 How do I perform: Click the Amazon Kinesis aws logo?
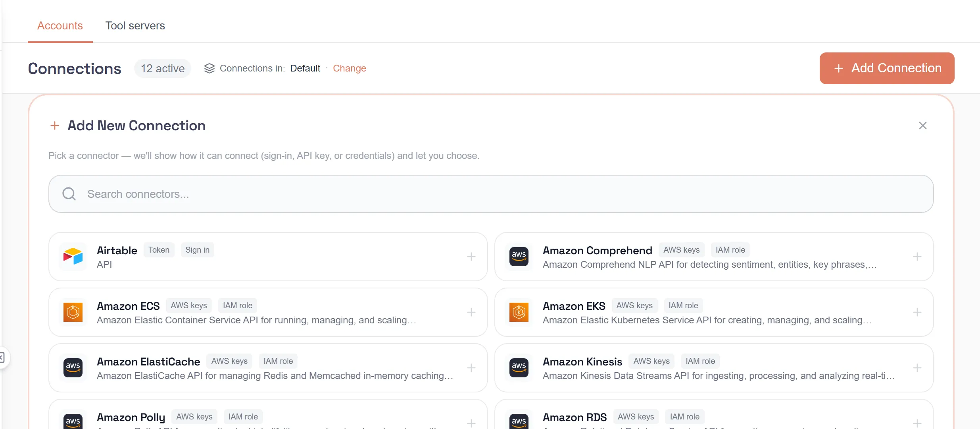tap(519, 368)
